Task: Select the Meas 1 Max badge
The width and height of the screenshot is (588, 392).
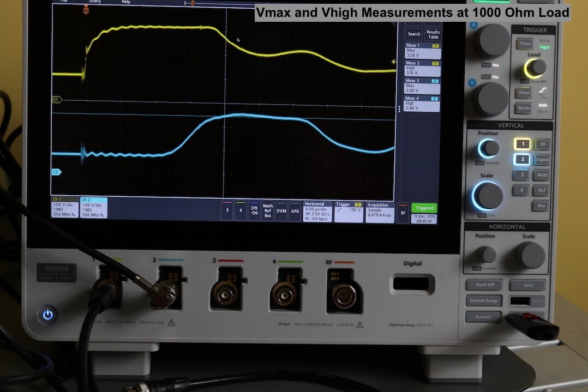Action: (x=423, y=50)
